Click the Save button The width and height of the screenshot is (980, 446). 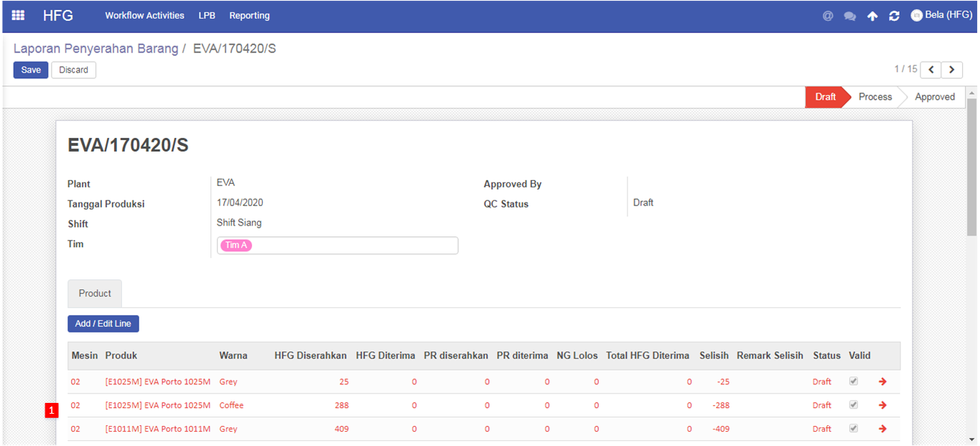(x=31, y=70)
